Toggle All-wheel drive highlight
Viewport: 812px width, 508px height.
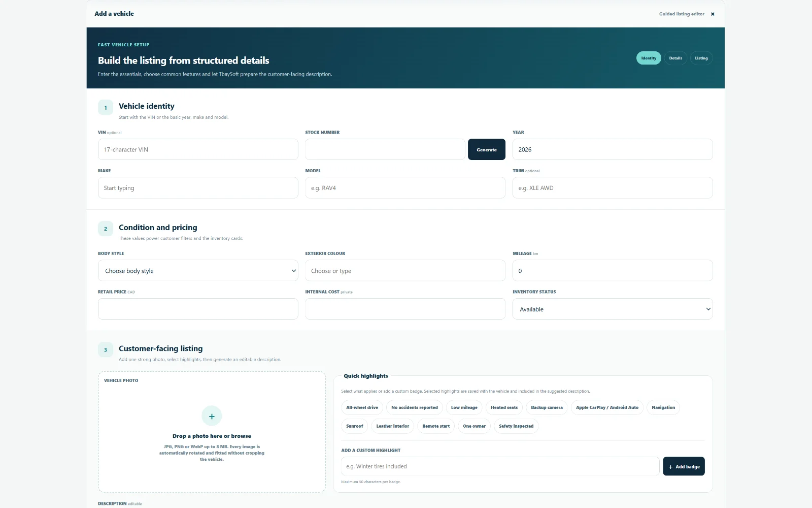tap(362, 407)
